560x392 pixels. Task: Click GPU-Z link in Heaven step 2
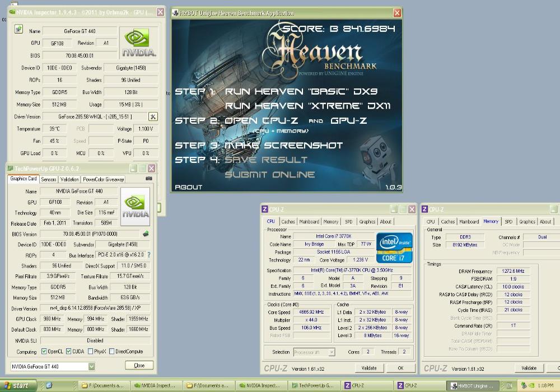pyautogui.click(x=348, y=120)
